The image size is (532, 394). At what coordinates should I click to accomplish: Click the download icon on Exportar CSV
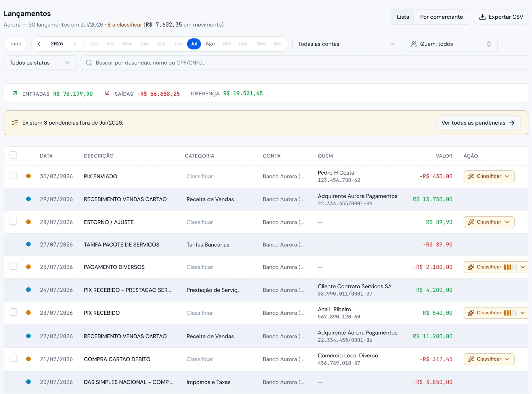coord(482,17)
